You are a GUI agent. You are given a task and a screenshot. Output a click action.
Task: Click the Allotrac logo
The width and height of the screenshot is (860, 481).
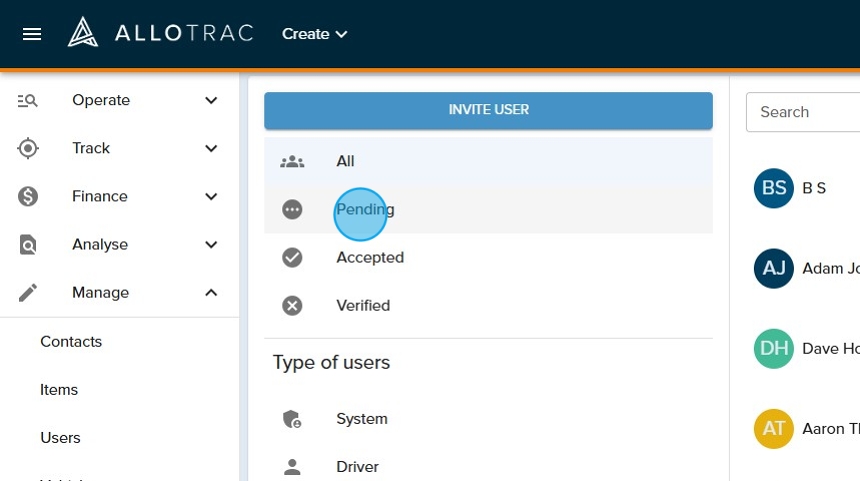coord(160,34)
